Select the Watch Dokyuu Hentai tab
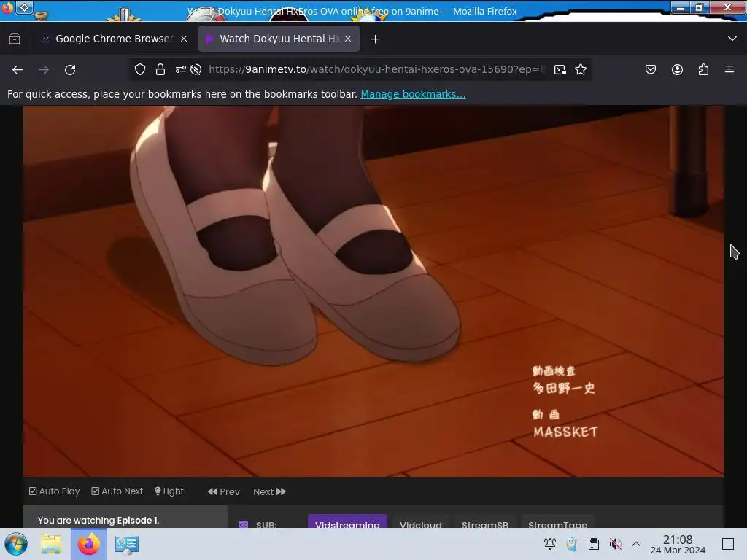 coord(279,39)
